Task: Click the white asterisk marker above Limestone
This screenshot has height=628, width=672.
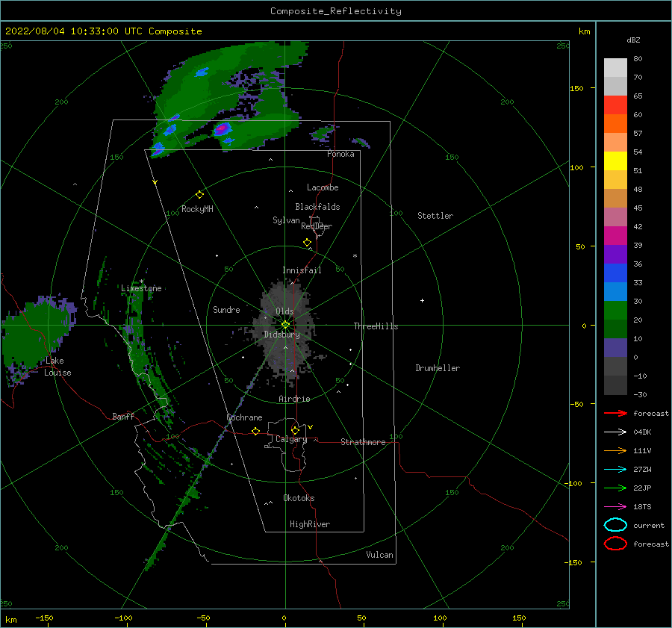Action: (x=141, y=282)
